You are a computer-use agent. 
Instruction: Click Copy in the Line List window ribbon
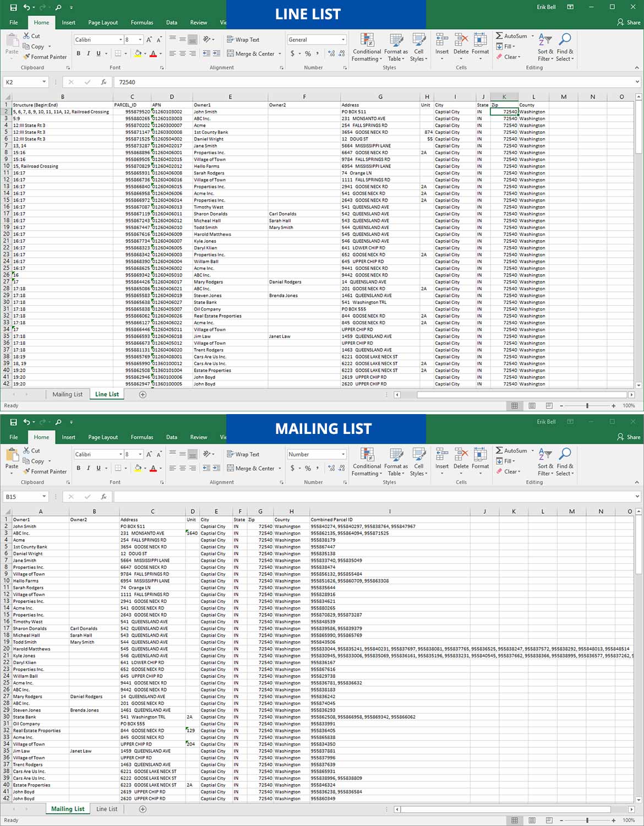point(37,46)
